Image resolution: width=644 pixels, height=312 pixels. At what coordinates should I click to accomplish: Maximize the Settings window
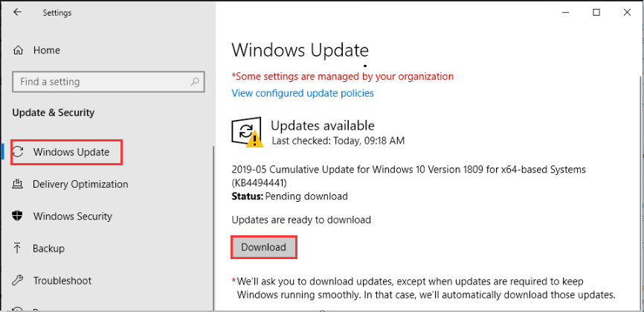[x=596, y=13]
